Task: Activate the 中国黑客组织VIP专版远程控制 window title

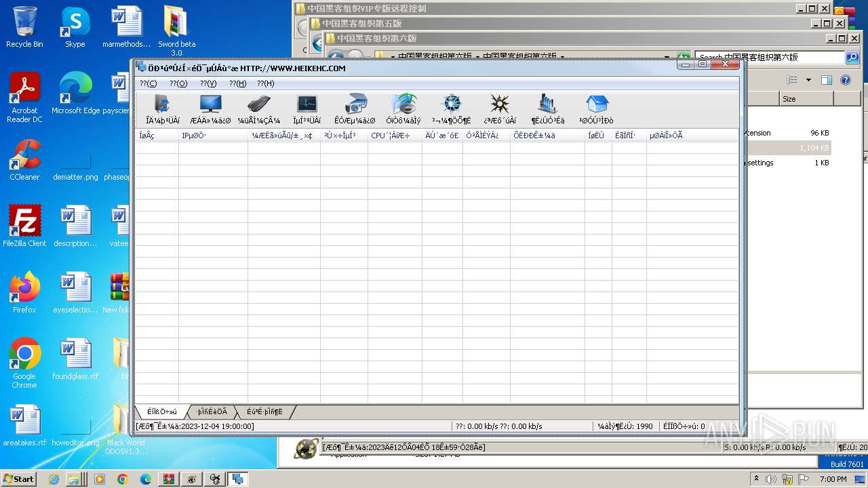Action: click(366, 9)
